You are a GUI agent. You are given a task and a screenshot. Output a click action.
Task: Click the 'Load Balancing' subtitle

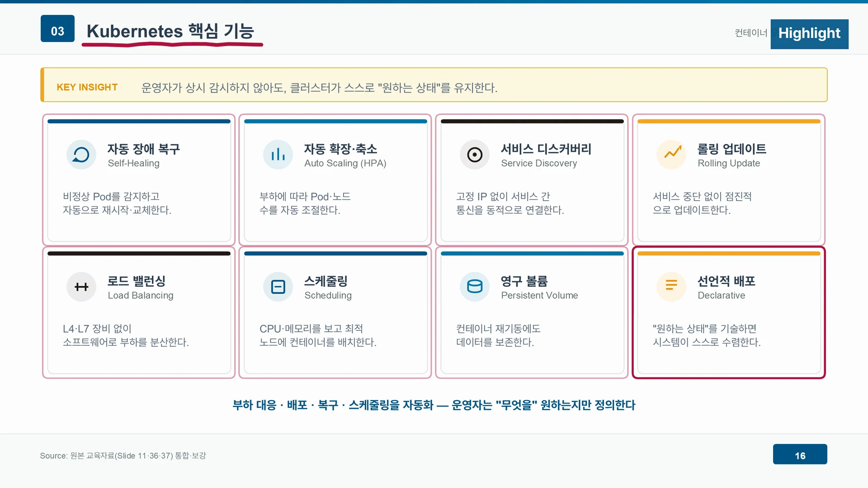[141, 295]
